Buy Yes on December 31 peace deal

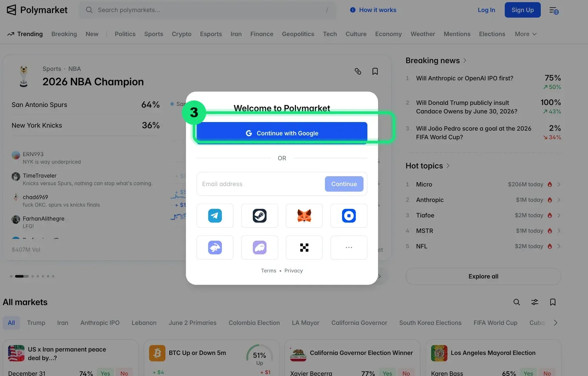[105, 373]
